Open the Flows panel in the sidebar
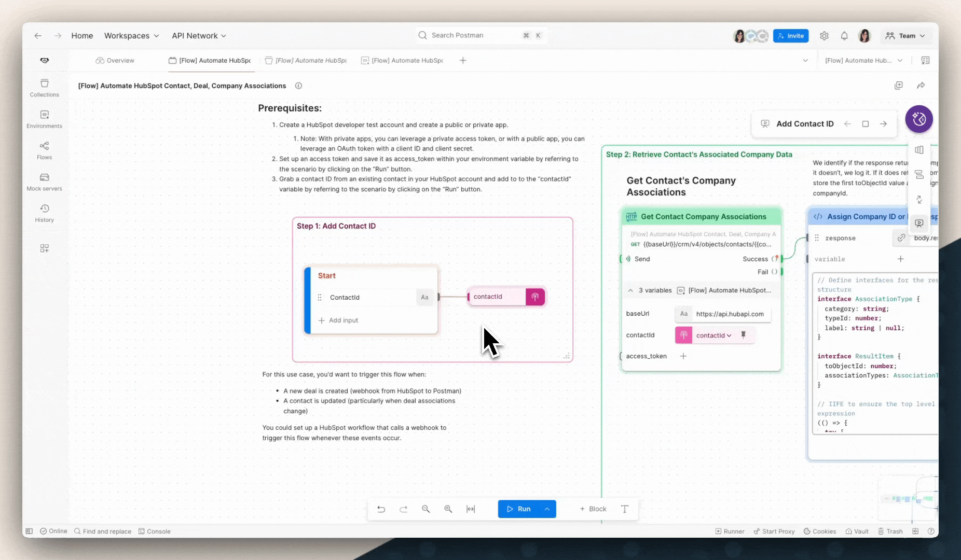 point(44,150)
